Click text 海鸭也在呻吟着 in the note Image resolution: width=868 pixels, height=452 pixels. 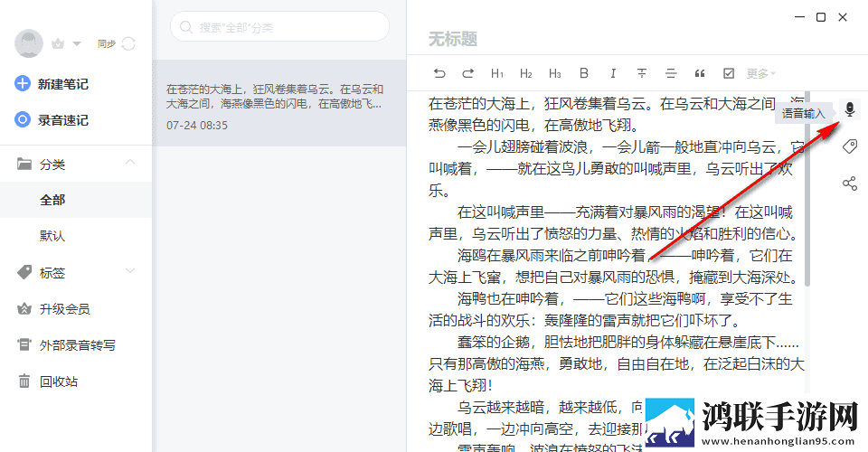(507, 298)
